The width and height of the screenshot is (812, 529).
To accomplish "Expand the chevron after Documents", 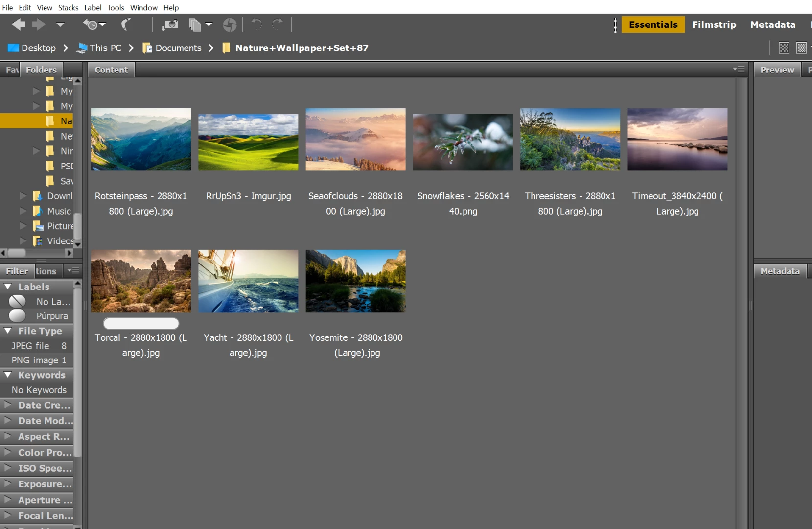I will point(211,48).
